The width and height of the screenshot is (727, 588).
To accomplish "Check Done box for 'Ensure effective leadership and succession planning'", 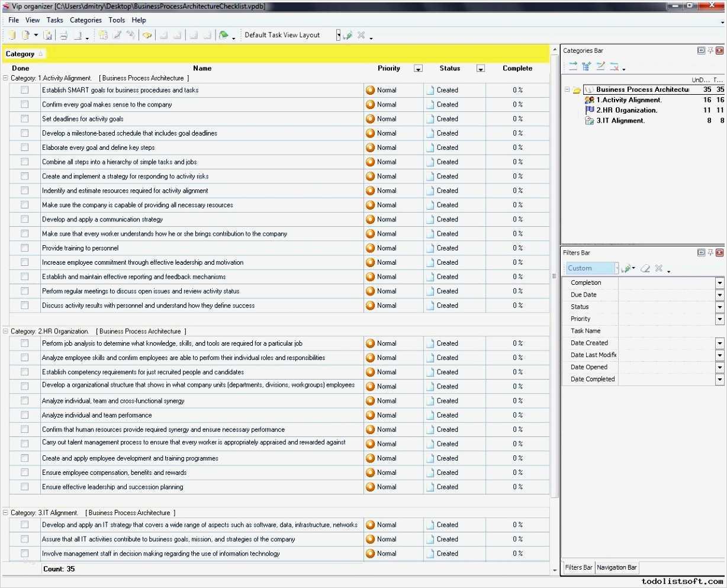I will (x=25, y=487).
